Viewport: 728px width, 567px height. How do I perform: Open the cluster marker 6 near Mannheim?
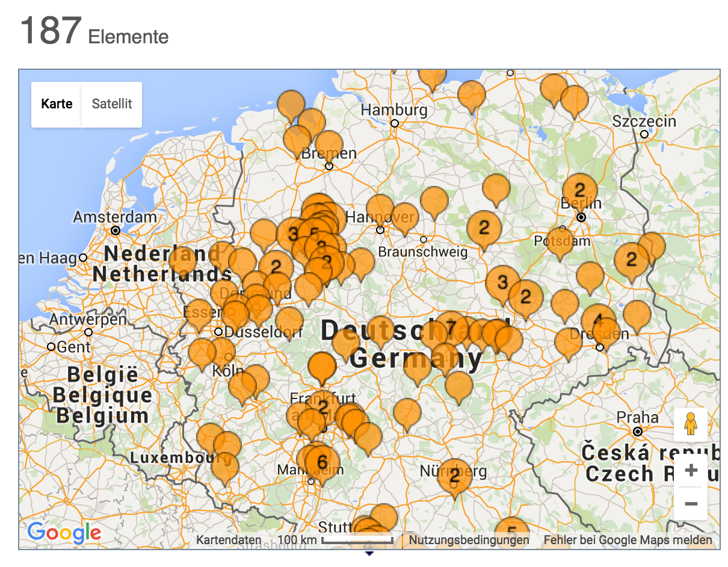tap(322, 462)
